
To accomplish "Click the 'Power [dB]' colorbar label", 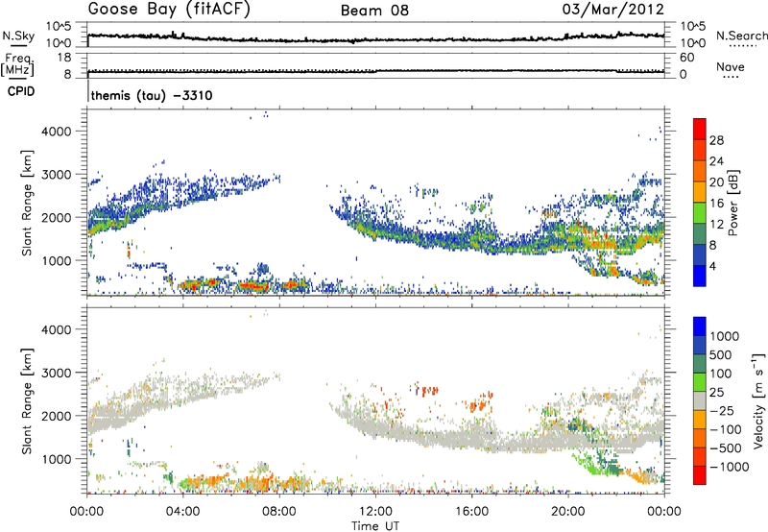I will pyautogui.click(x=732, y=203).
